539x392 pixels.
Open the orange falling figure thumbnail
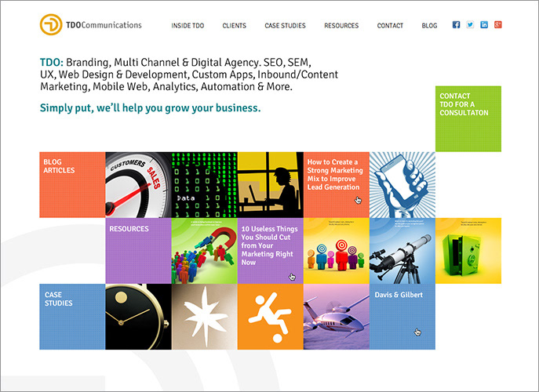click(270, 317)
